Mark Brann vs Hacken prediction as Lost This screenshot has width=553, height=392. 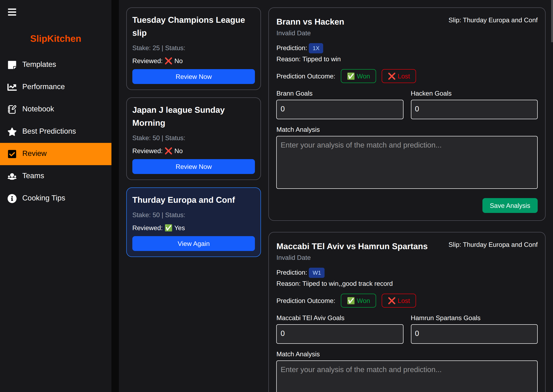(x=399, y=76)
